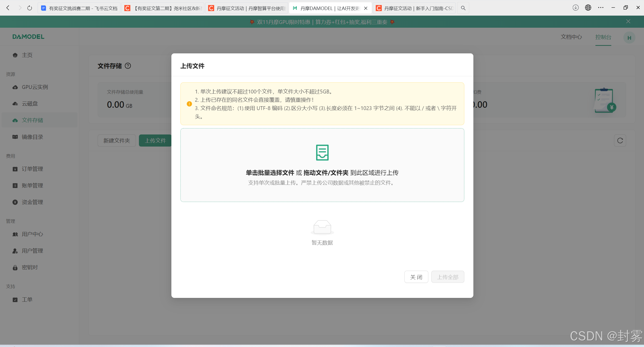644x347 pixels.
Task: Click the refresh file list icon
Action: pos(620,141)
